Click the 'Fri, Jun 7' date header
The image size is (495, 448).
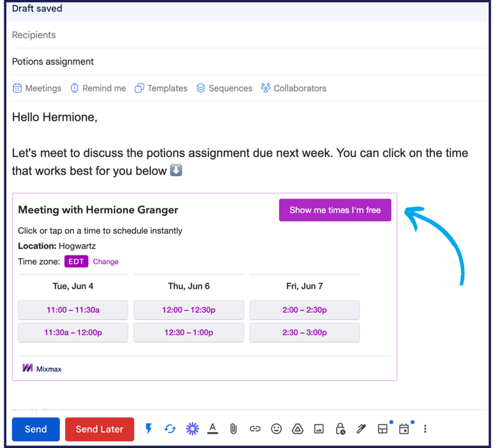(304, 286)
